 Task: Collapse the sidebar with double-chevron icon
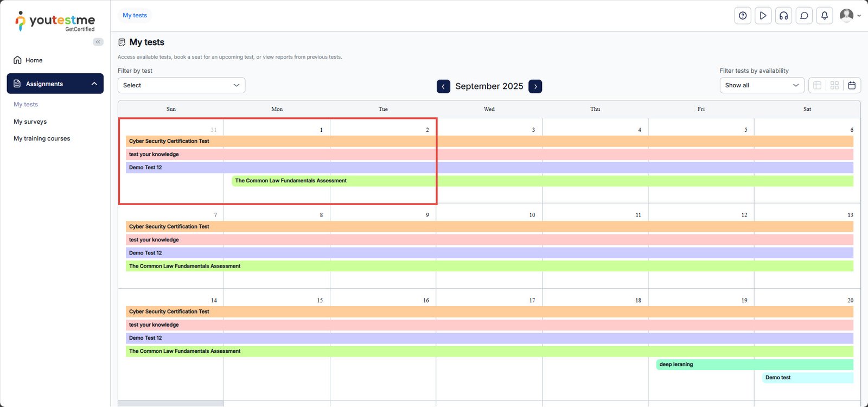98,42
